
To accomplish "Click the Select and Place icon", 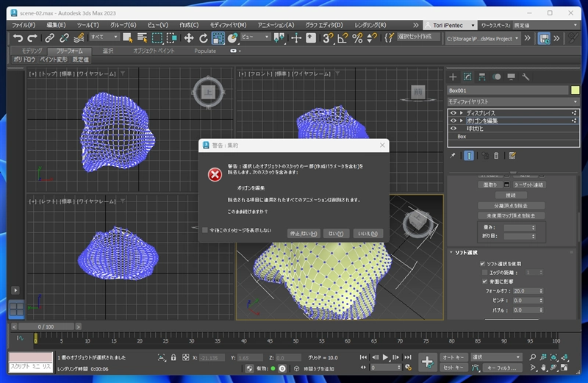I will pos(232,38).
